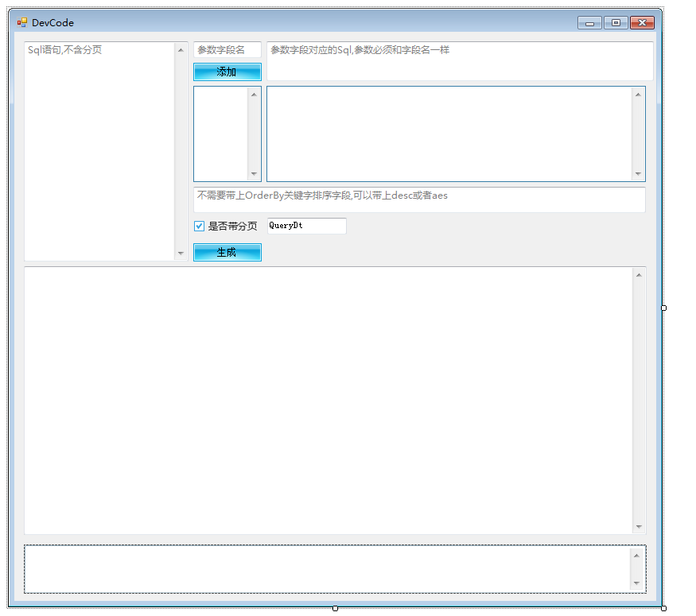696x616 pixels.
Task: Click up arrow of Sql语句 box scrollbar
Action: point(181,50)
